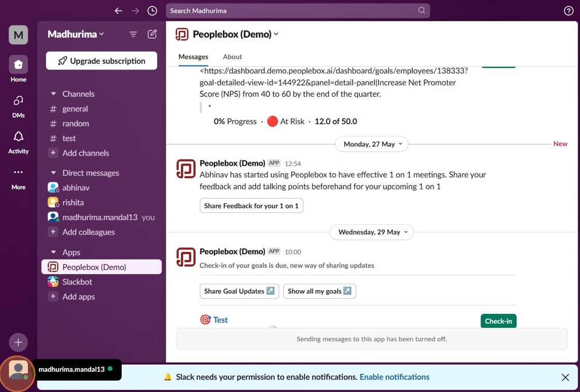The image size is (580, 392).
Task: Open the Madhurima workspace dropdown
Action: point(76,34)
